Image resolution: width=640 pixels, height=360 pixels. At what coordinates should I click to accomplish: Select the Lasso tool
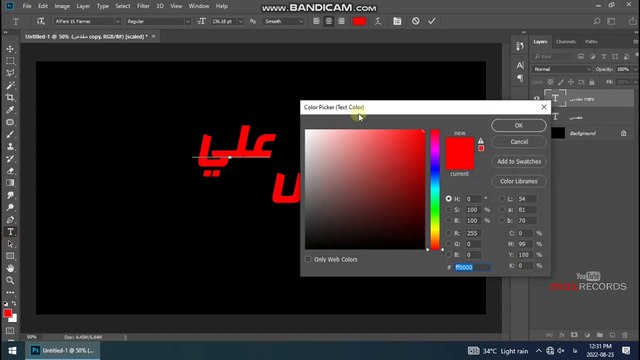(x=10, y=73)
